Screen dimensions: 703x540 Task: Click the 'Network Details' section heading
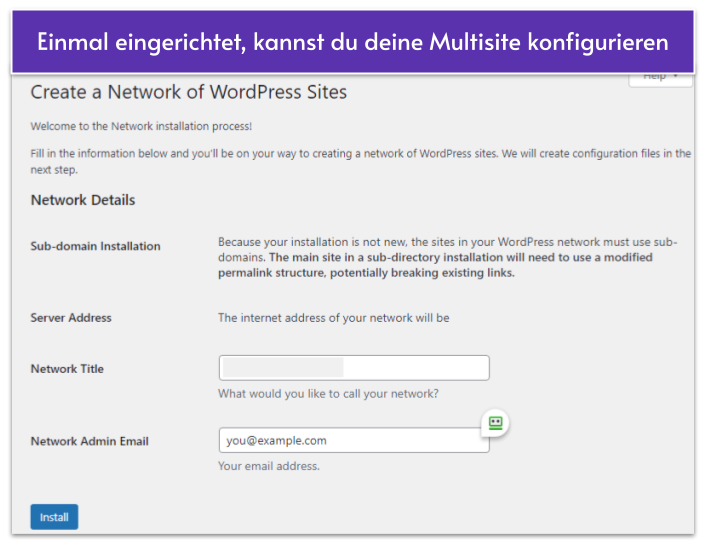click(83, 200)
